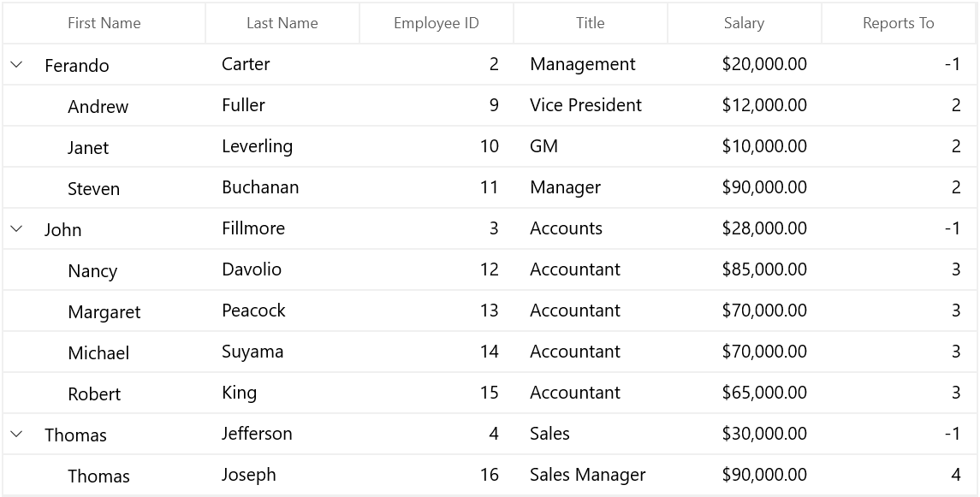
Task: Sort by Salary column header
Action: [744, 23]
